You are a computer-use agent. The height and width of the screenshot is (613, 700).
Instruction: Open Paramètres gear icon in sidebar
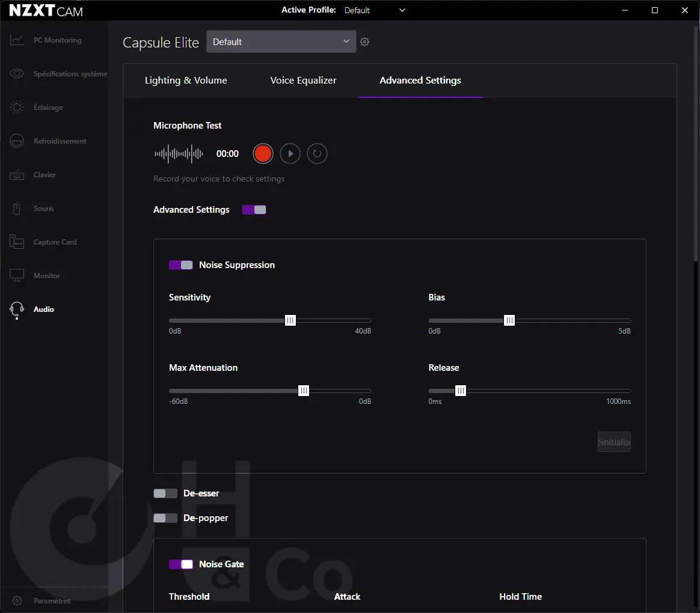point(17,600)
